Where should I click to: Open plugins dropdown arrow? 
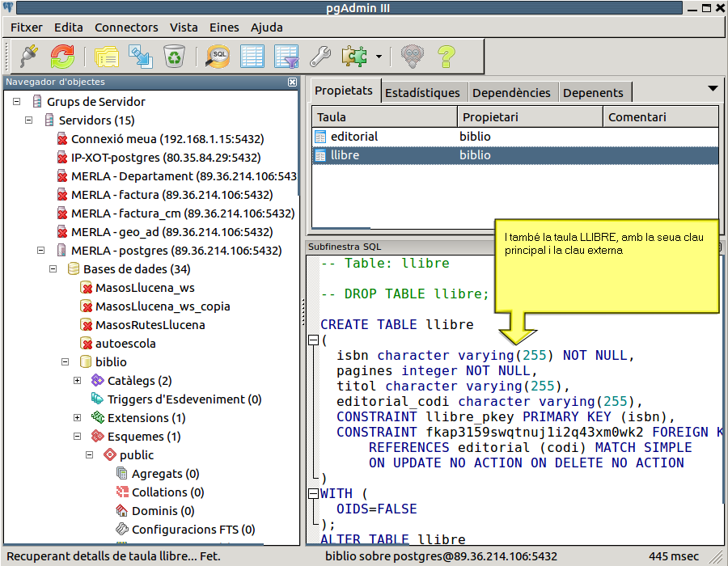click(x=379, y=57)
